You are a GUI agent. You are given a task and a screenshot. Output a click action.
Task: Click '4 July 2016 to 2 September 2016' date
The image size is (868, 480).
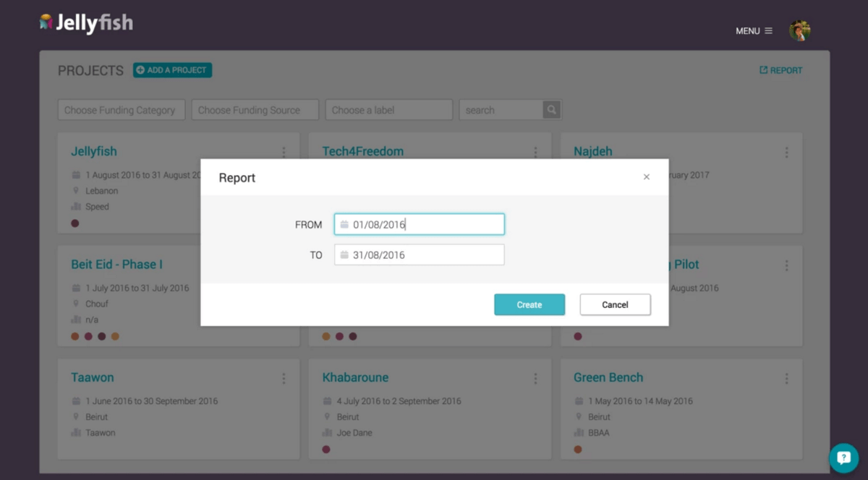coord(399,400)
